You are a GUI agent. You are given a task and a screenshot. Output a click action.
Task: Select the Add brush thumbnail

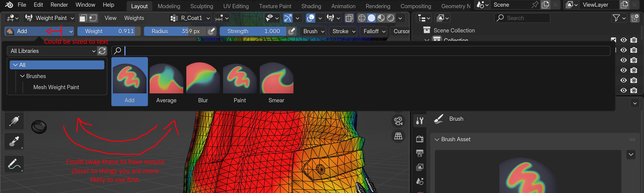[129, 82]
